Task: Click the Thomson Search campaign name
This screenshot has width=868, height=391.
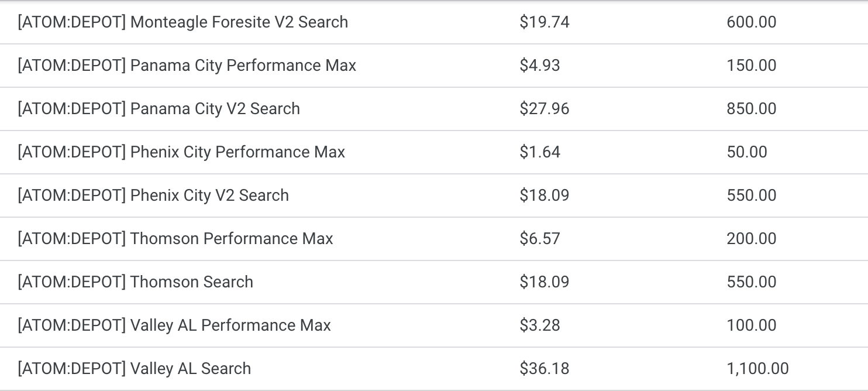Action: click(x=135, y=282)
